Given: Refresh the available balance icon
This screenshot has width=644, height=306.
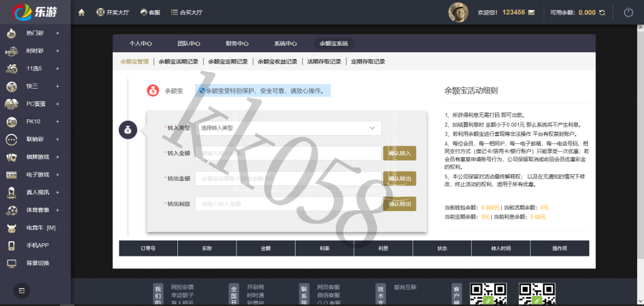Looking at the screenshot, I should click(x=602, y=13).
